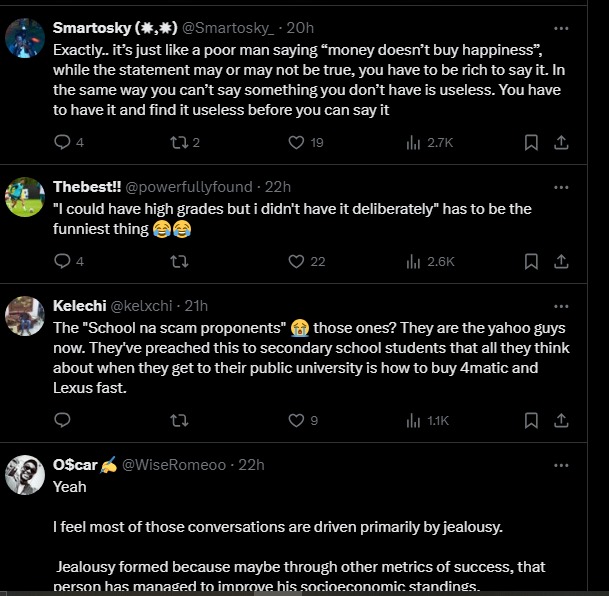Click Thebest!! profile avatar
Image resolution: width=609 pixels, height=596 pixels.
point(25,197)
